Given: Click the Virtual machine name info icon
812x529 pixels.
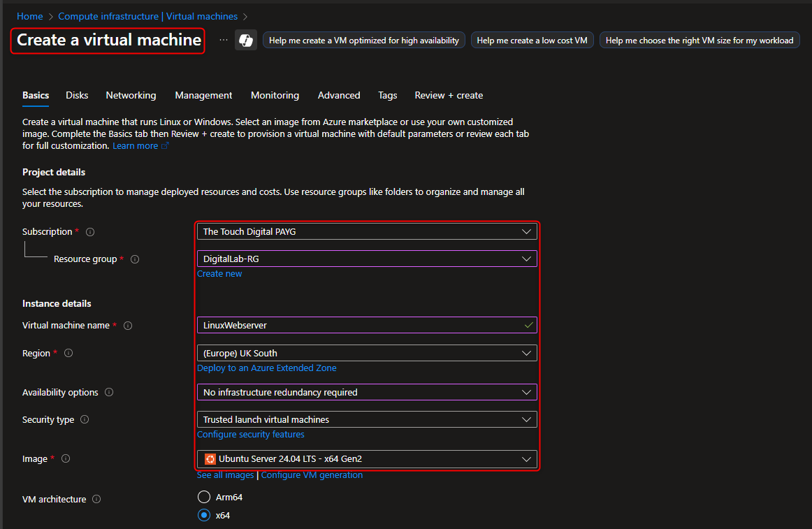Looking at the screenshot, I should [x=128, y=325].
